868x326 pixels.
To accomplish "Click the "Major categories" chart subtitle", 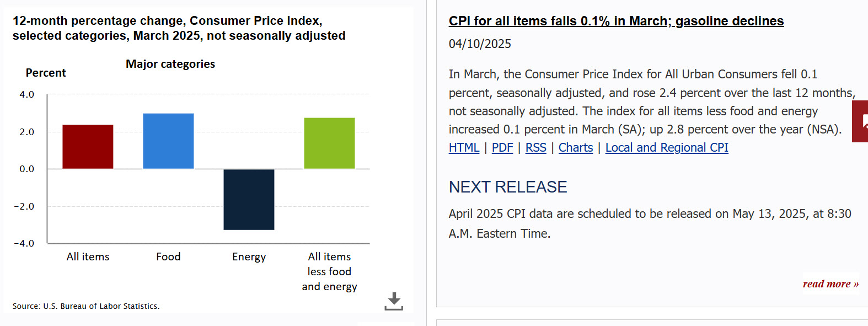I will click(170, 64).
